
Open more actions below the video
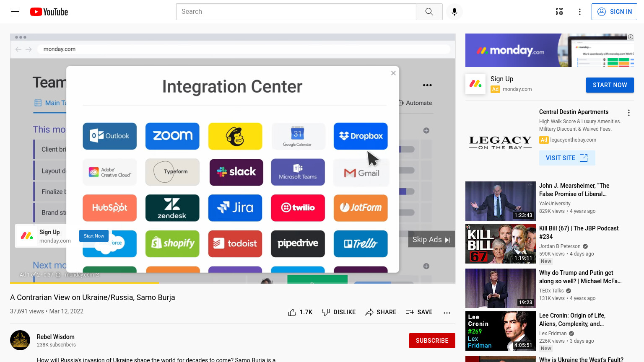447,313
